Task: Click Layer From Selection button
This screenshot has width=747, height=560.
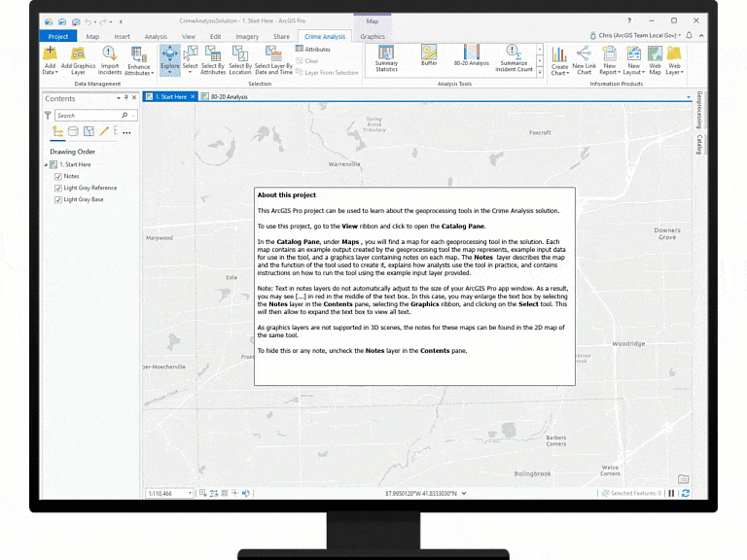Action: (x=327, y=72)
